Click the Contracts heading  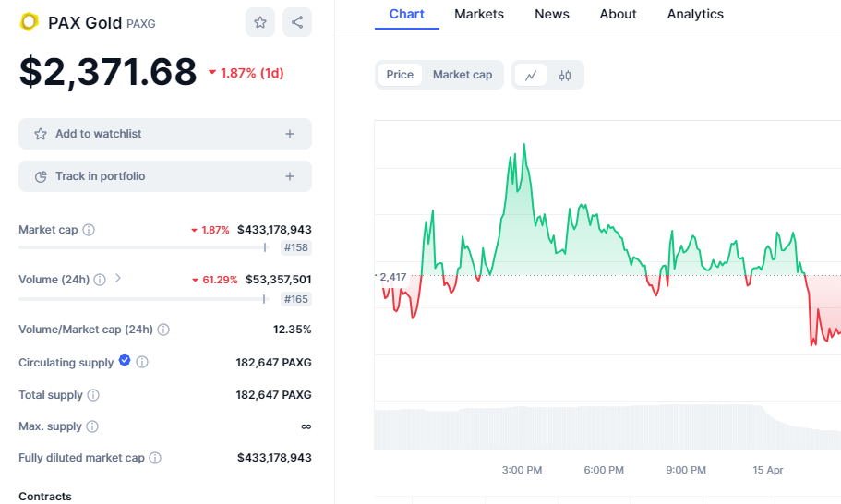click(45, 497)
